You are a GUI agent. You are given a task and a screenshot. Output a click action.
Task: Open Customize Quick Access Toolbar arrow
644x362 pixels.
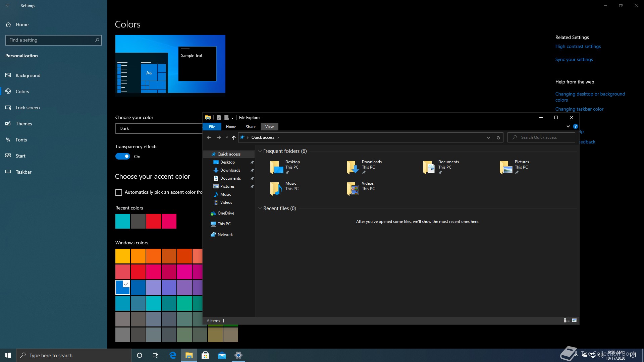pos(232,118)
